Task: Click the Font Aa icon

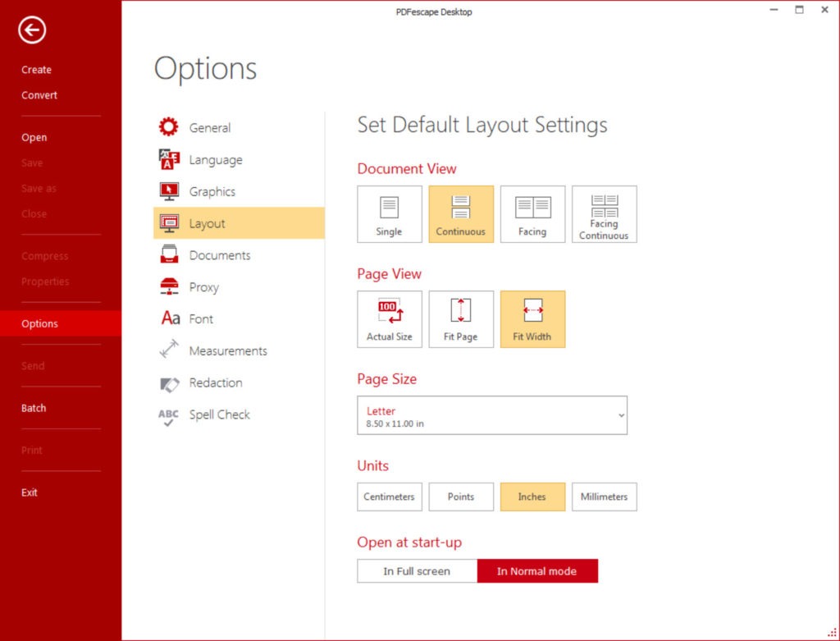Action: point(171,318)
